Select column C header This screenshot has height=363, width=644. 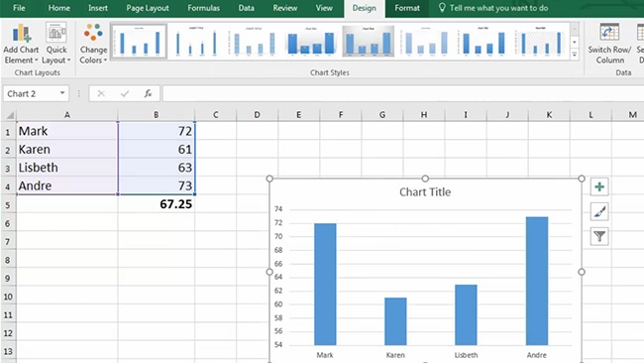(x=216, y=115)
